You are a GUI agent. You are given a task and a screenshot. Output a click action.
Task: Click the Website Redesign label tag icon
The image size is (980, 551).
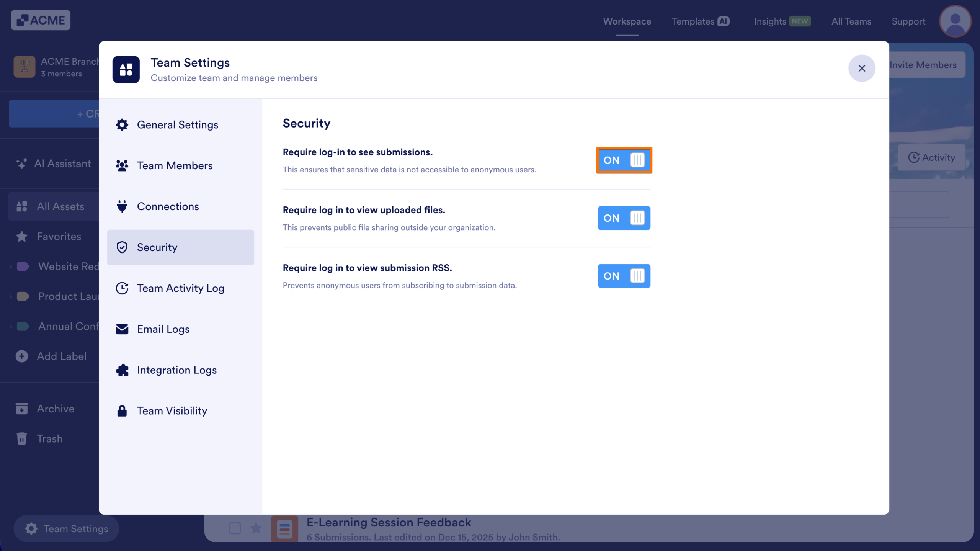point(23,267)
